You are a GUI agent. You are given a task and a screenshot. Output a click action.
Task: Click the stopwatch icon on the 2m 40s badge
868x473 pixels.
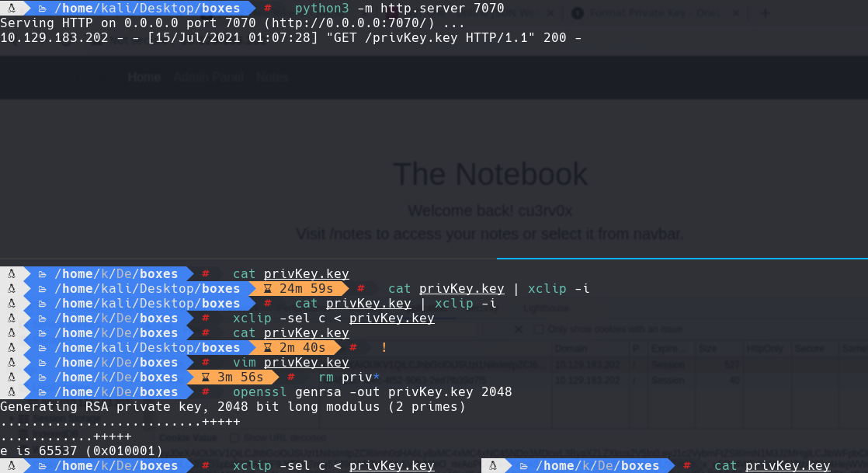coord(267,347)
